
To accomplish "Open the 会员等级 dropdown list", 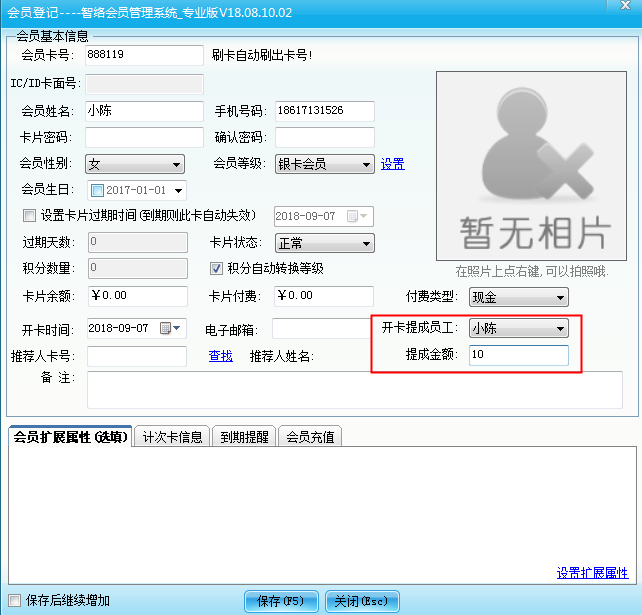I will click(x=366, y=164).
